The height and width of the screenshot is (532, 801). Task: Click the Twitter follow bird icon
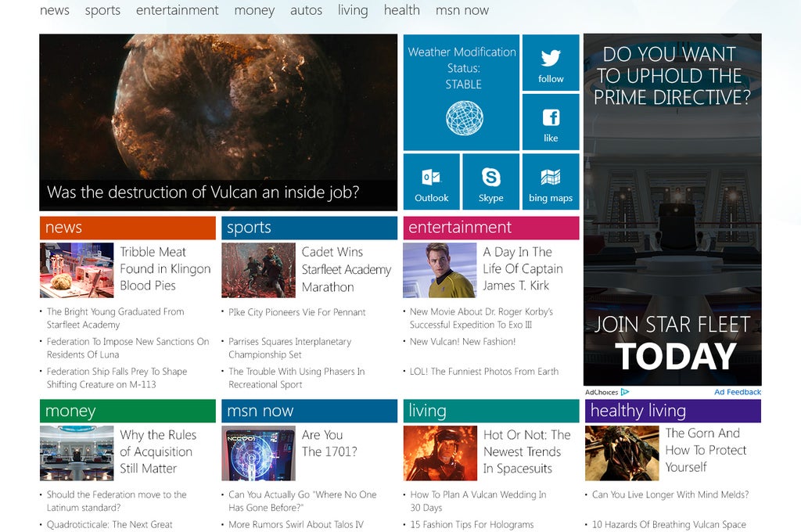click(551, 59)
